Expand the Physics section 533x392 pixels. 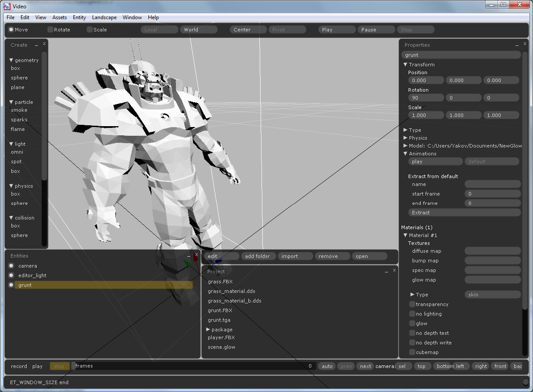tap(406, 138)
